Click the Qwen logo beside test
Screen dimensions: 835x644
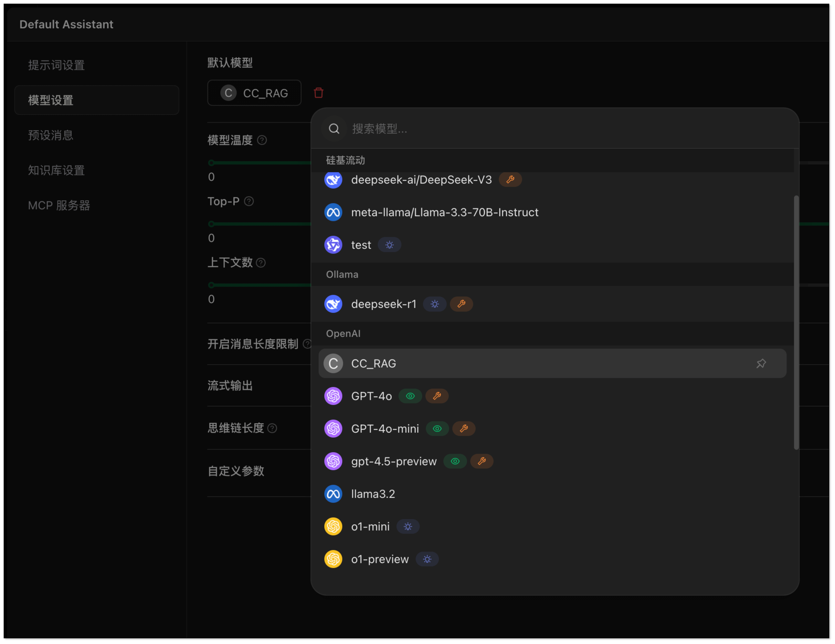(x=333, y=245)
